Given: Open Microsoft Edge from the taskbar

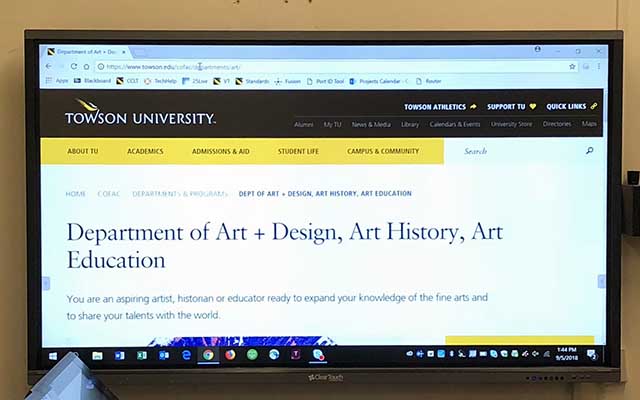Looking at the screenshot, I should pos(186,356).
